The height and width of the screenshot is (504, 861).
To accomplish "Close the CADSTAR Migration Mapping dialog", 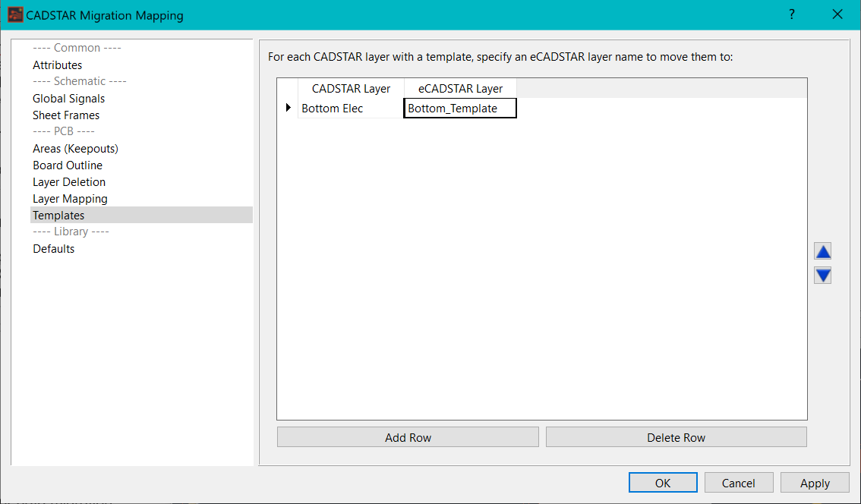I will click(x=837, y=15).
